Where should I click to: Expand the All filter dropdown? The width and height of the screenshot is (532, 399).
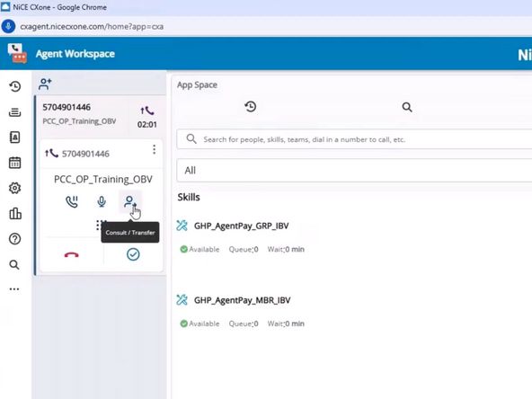(354, 171)
